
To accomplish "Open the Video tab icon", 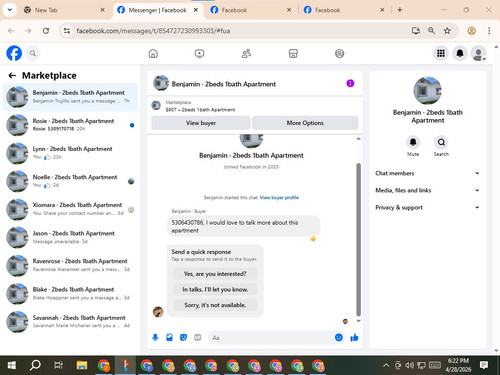I will 199,53.
